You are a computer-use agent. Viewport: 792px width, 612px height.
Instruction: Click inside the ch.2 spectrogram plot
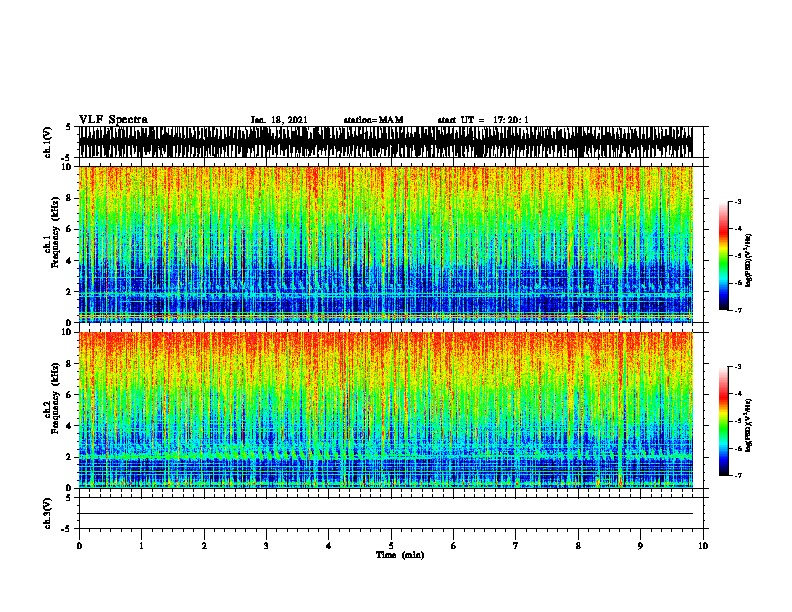[385, 410]
